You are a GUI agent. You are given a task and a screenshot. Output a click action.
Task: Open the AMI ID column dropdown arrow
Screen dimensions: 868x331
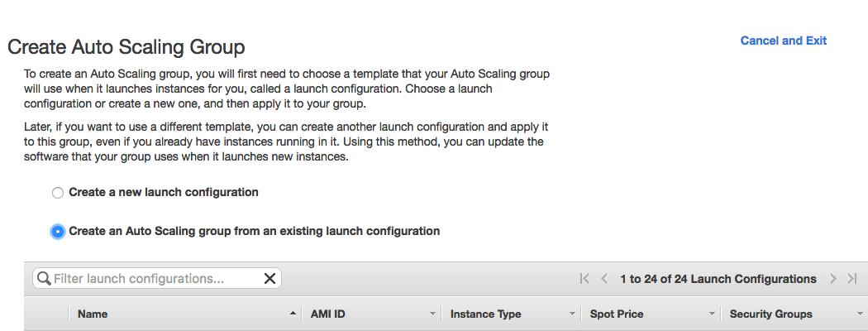pyautogui.click(x=432, y=314)
